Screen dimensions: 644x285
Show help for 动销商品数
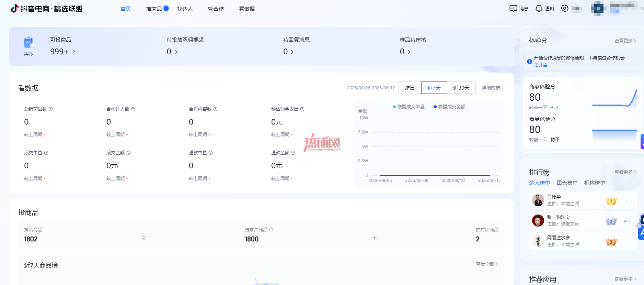(51, 109)
